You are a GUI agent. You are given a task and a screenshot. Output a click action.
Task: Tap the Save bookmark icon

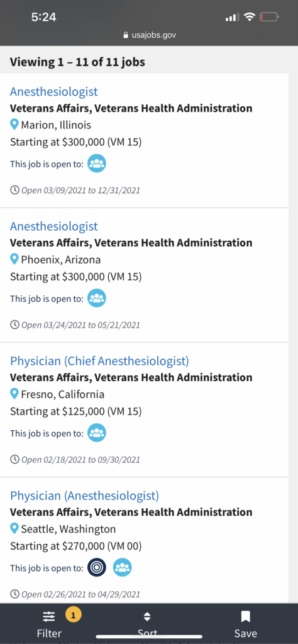(245, 616)
